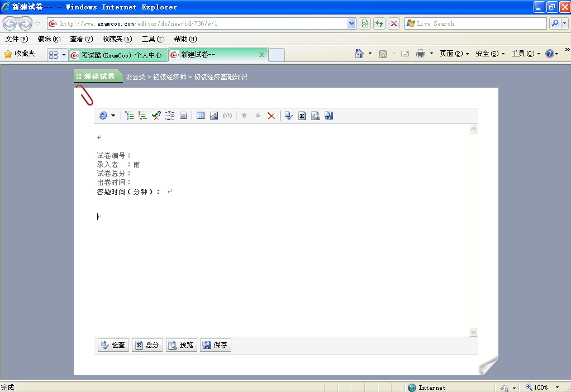
Task: Open the 页面(P) dropdown in command bar
Action: click(x=454, y=54)
